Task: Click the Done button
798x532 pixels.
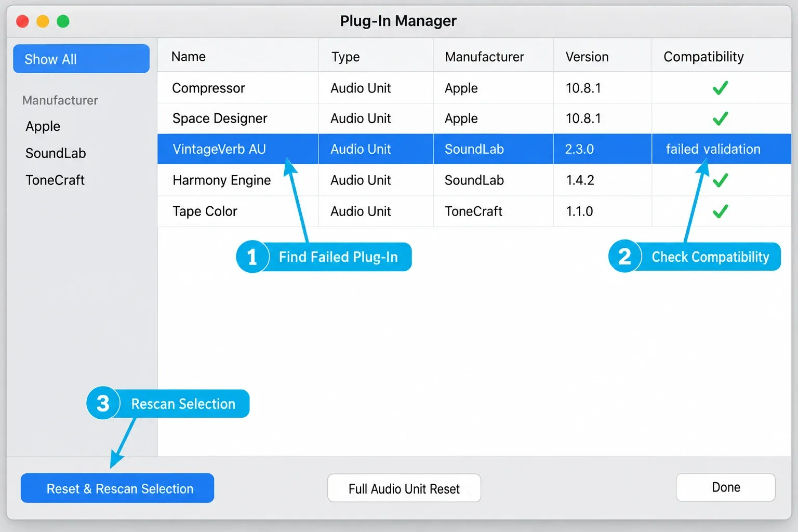Action: pyautogui.click(x=726, y=487)
